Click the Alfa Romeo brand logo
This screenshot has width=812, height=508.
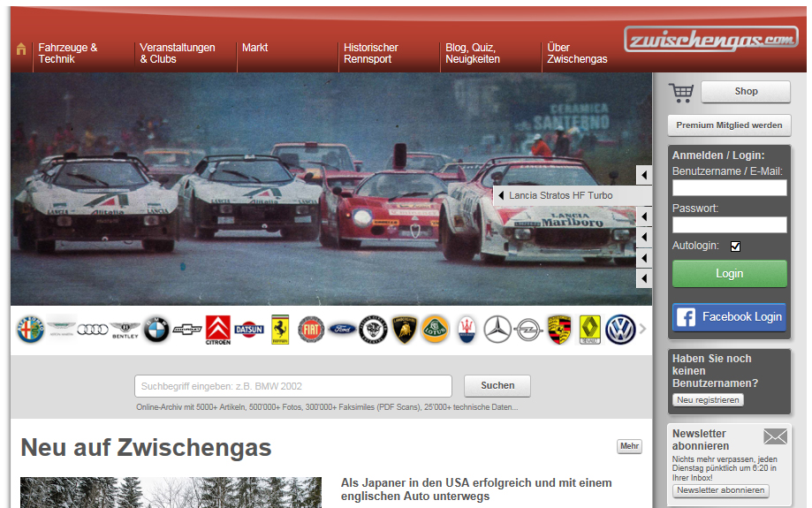[31, 330]
